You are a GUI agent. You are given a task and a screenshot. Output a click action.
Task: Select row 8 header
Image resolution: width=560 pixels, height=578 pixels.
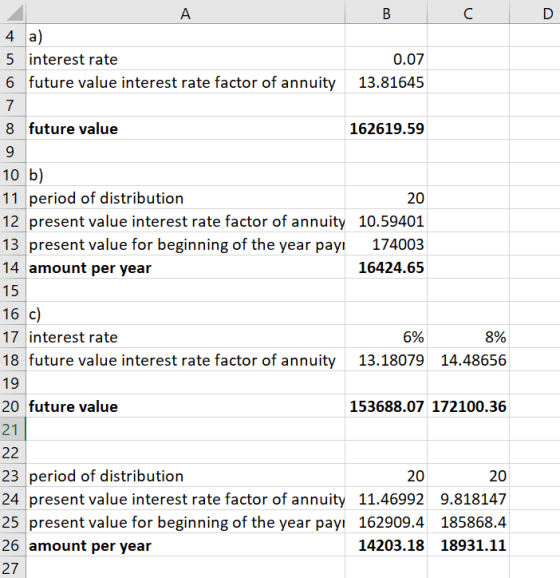click(x=13, y=128)
